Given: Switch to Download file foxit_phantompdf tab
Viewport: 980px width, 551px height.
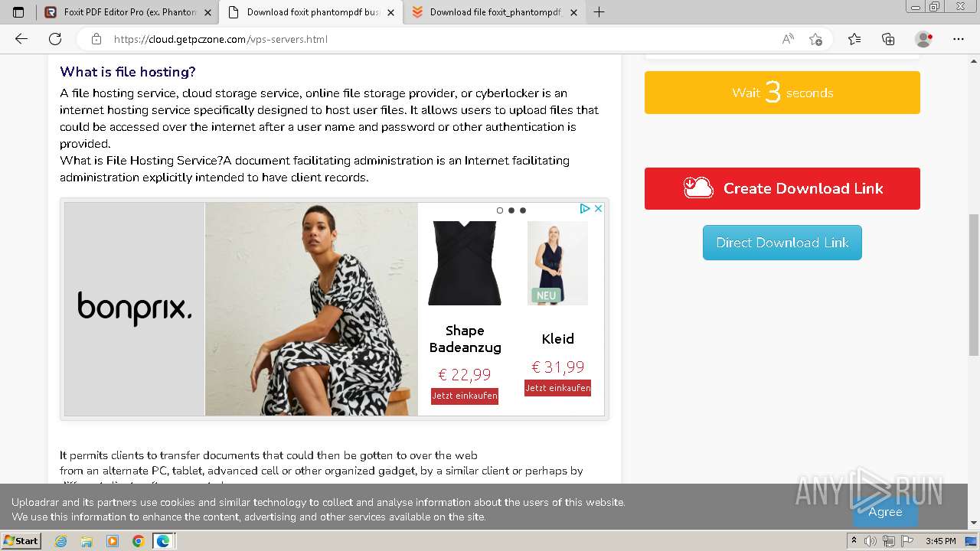Looking at the screenshot, I should pos(494,12).
